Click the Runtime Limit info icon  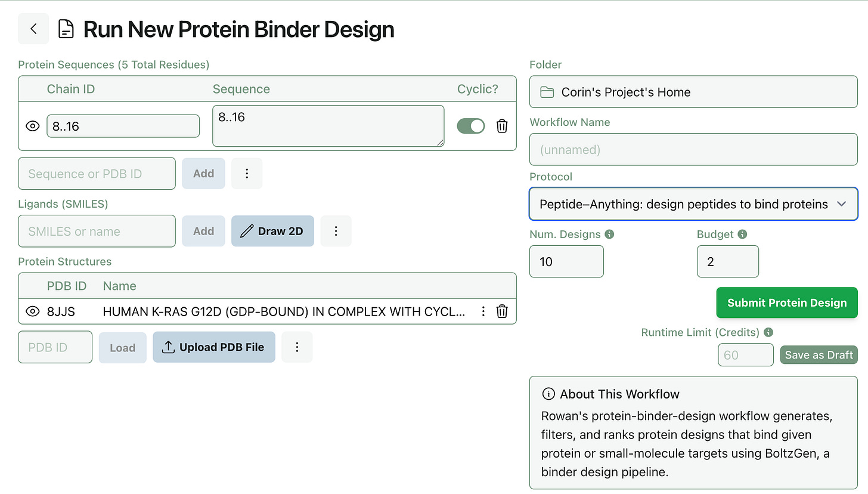pos(769,332)
